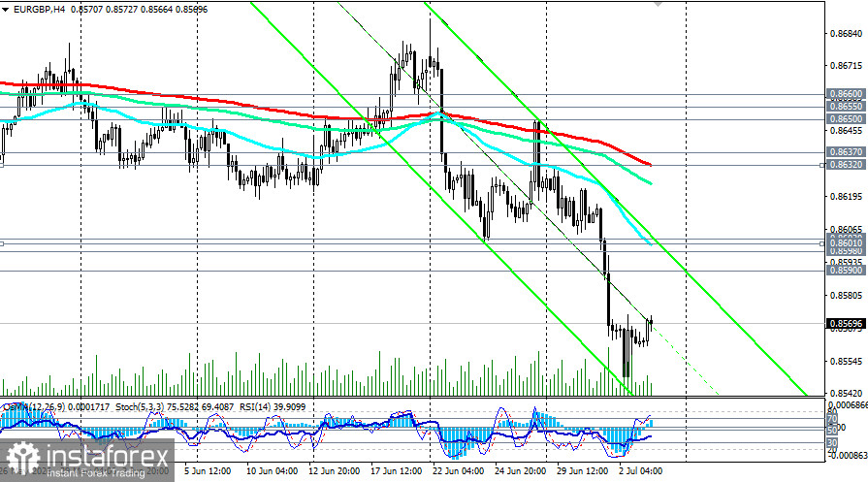Click the left handle of the 0.86010 line
The image size is (868, 482).
[2, 243]
